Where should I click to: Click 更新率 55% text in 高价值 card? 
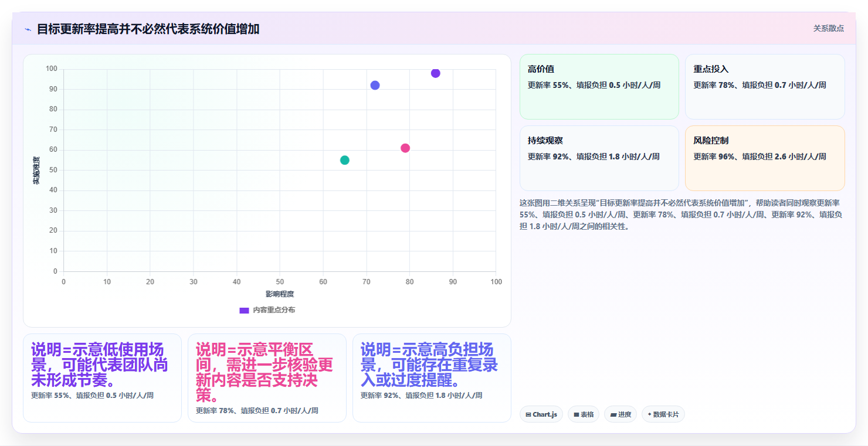point(594,85)
